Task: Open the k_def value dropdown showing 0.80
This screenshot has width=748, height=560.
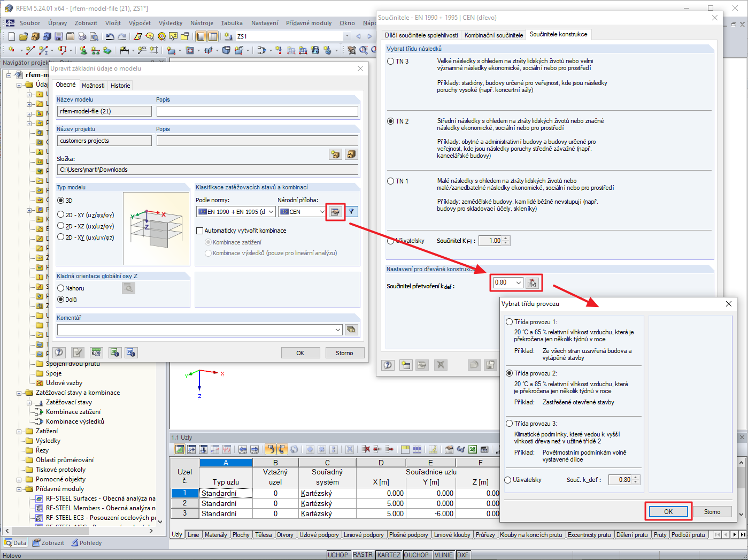Action: coord(508,282)
